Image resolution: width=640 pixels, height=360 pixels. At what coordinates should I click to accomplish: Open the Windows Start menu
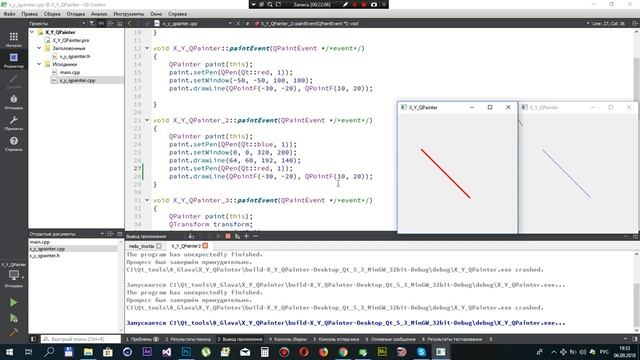coord(9,352)
